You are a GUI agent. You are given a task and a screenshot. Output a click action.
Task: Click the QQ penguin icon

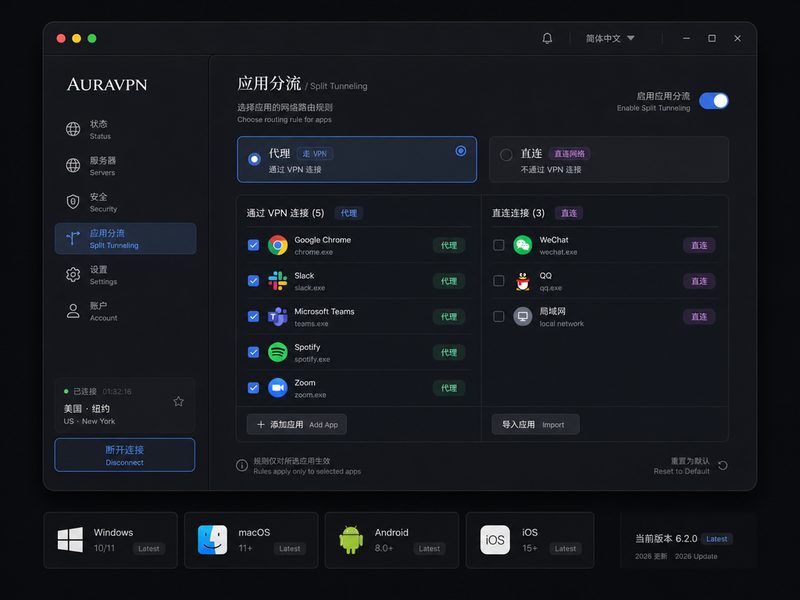pos(522,281)
